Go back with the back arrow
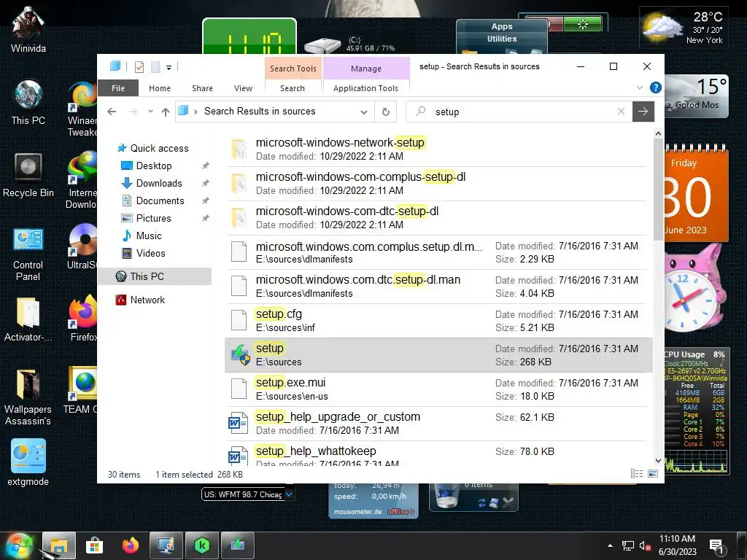Screen dimensions: 747x560 [112, 112]
